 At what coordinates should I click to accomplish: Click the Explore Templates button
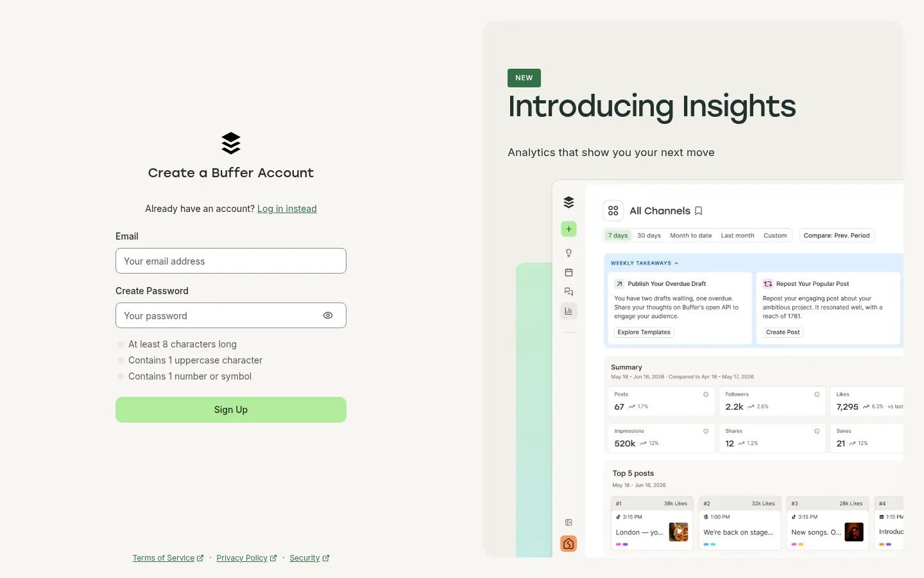pos(644,332)
